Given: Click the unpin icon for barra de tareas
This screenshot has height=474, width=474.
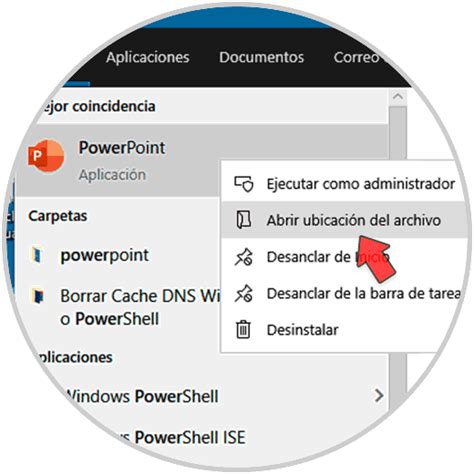Looking at the screenshot, I should (244, 293).
